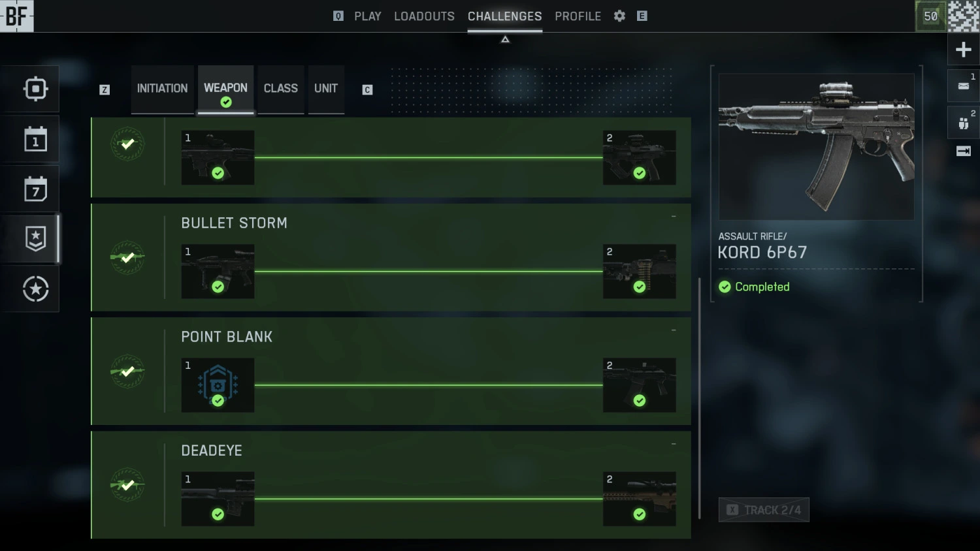The width and height of the screenshot is (980, 551).
Task: Open the squad members icon
Action: pos(964,123)
